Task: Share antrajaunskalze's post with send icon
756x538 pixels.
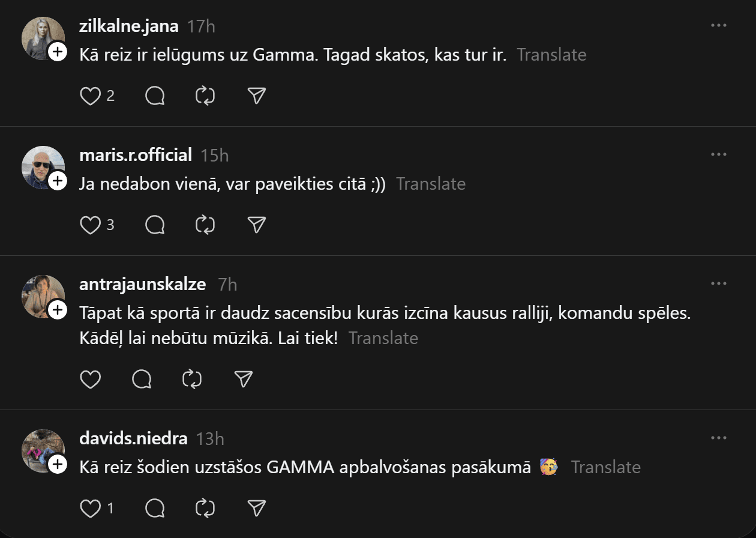Action: [x=243, y=379]
